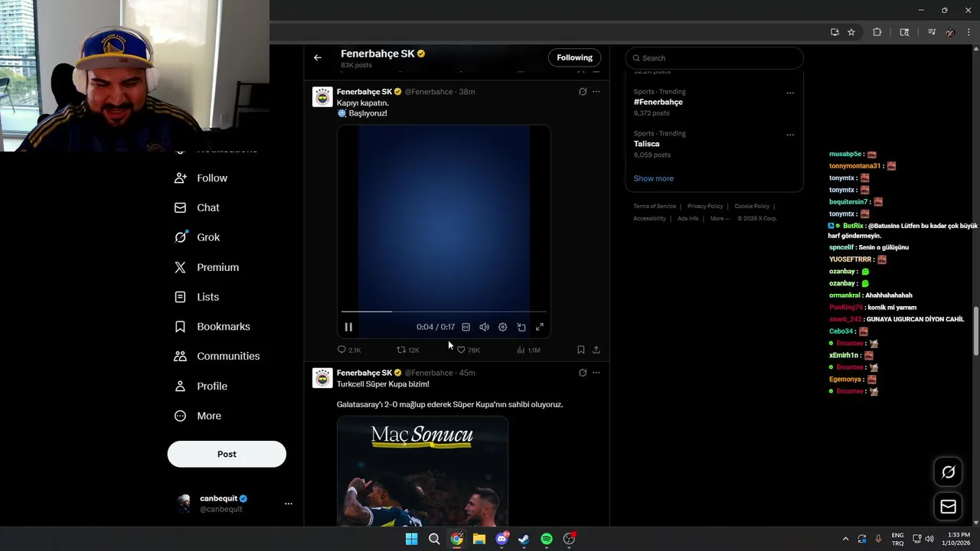The width and height of the screenshot is (980, 551).
Task: Open Follow in the left sidebar
Action: point(201,178)
